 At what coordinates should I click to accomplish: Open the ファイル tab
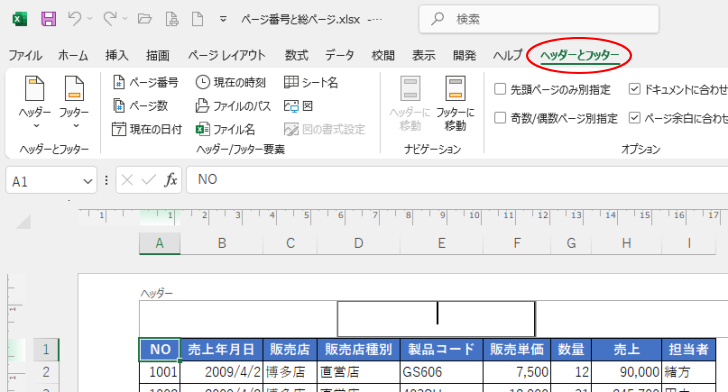click(25, 56)
